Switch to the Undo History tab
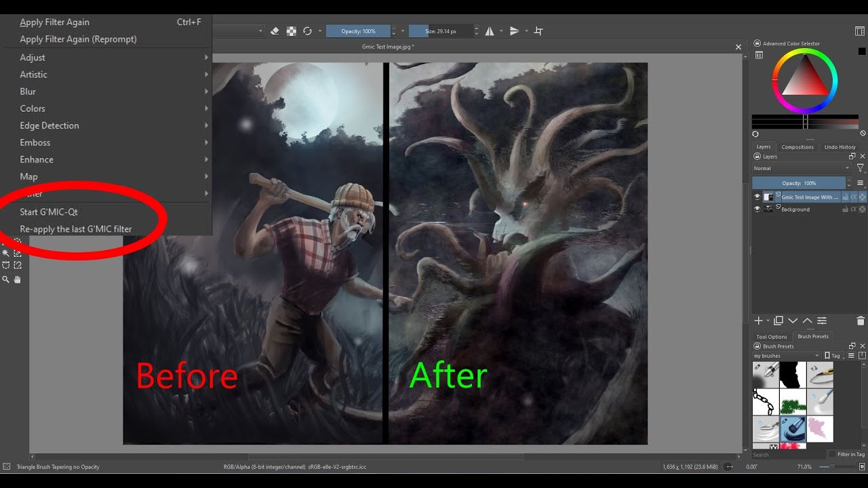 (x=840, y=147)
